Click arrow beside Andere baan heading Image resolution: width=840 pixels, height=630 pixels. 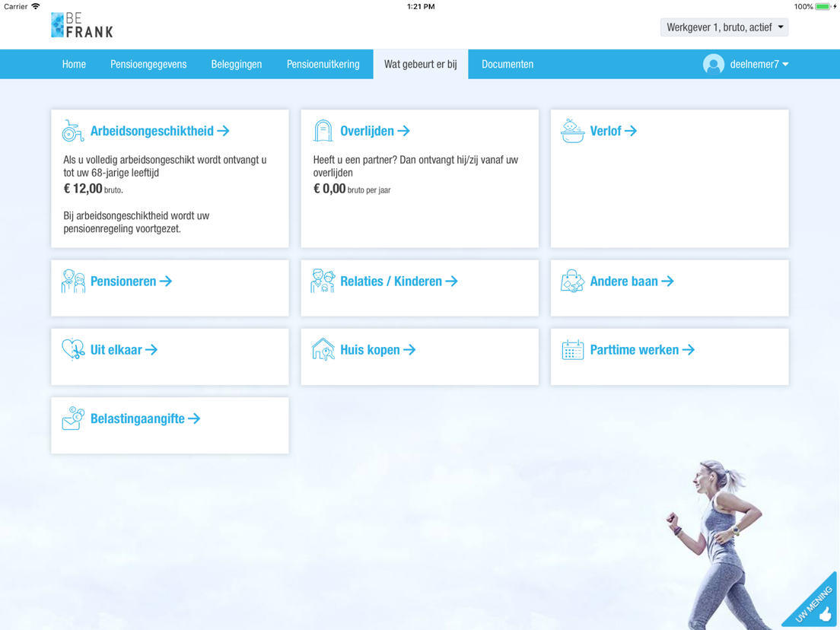[x=667, y=282]
